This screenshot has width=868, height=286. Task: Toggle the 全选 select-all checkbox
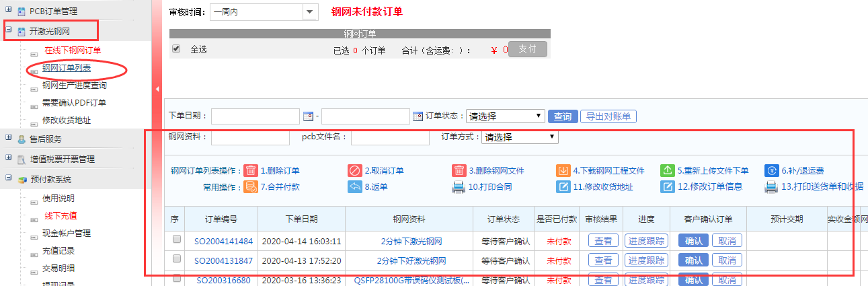(176, 49)
